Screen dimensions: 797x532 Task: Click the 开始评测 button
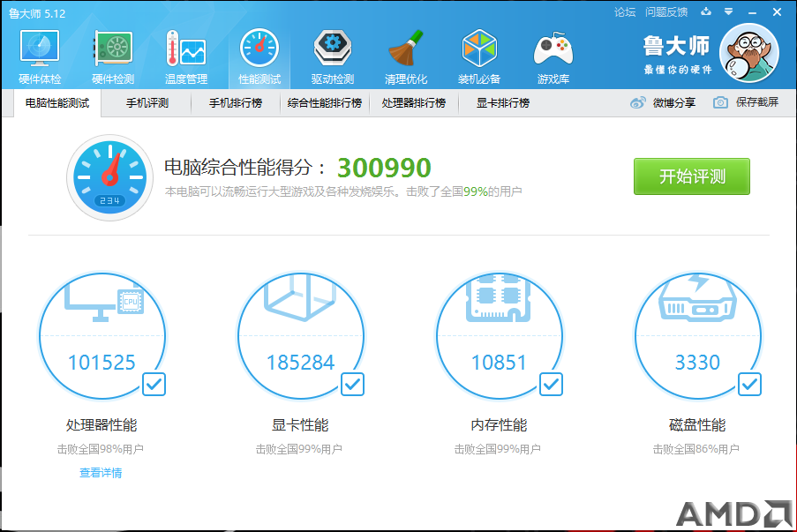pyautogui.click(x=692, y=176)
